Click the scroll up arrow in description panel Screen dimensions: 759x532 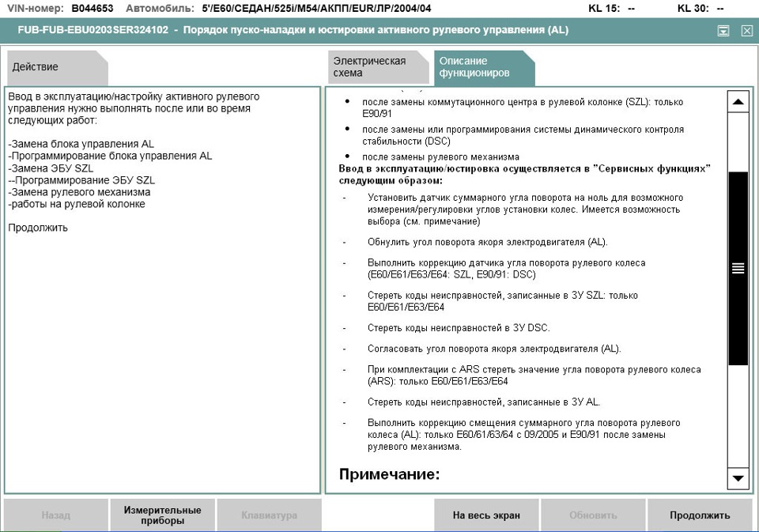[x=738, y=102]
